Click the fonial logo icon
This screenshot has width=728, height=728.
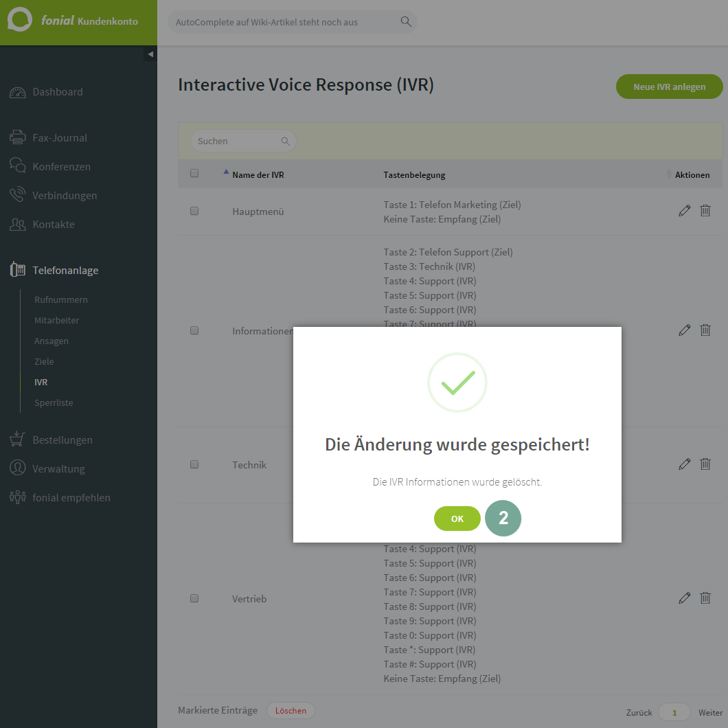click(x=20, y=19)
